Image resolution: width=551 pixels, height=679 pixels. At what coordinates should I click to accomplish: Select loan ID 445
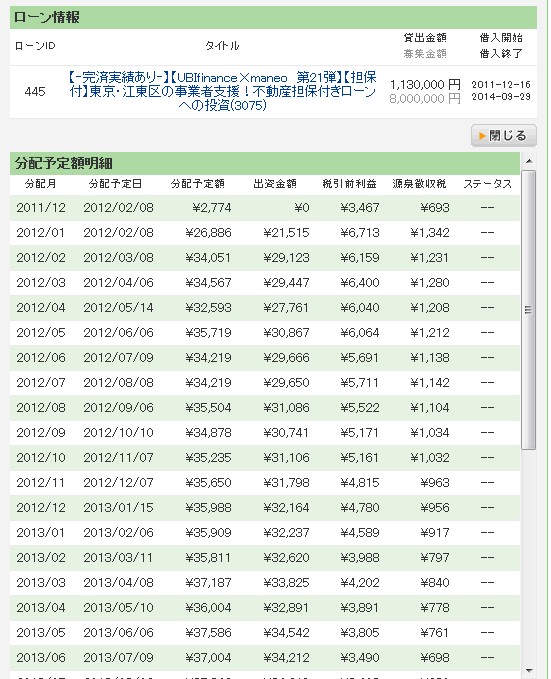click(x=35, y=92)
